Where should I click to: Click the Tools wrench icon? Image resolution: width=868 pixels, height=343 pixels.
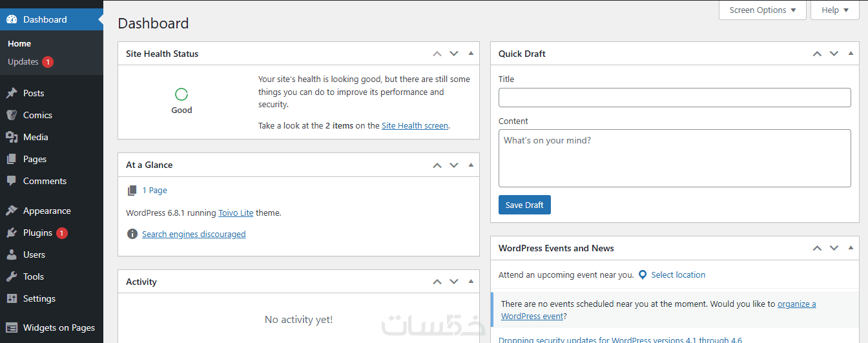12,276
